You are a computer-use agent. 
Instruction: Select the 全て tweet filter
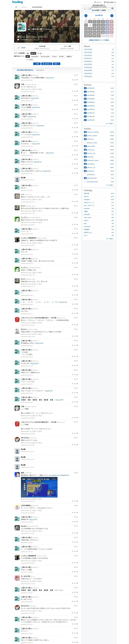28,56
